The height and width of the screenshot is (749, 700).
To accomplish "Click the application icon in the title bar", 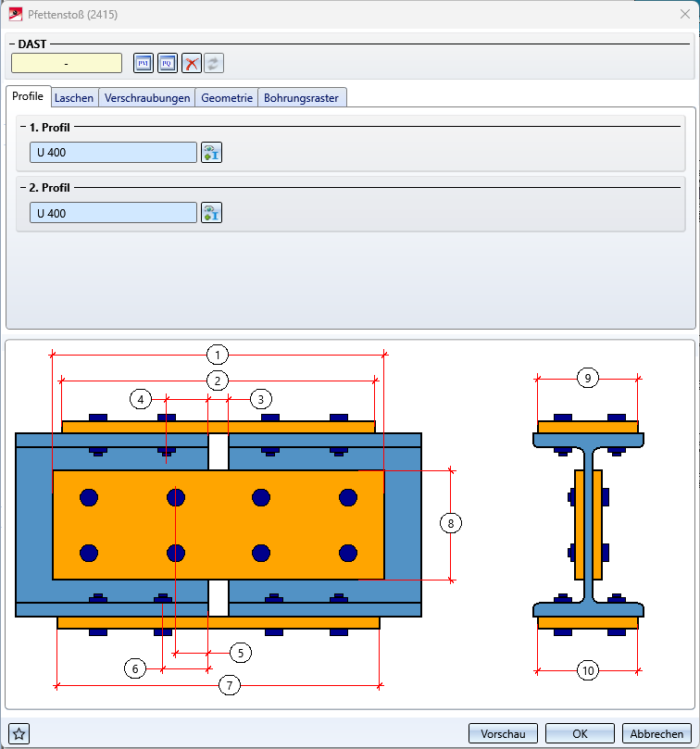I will point(16,14).
